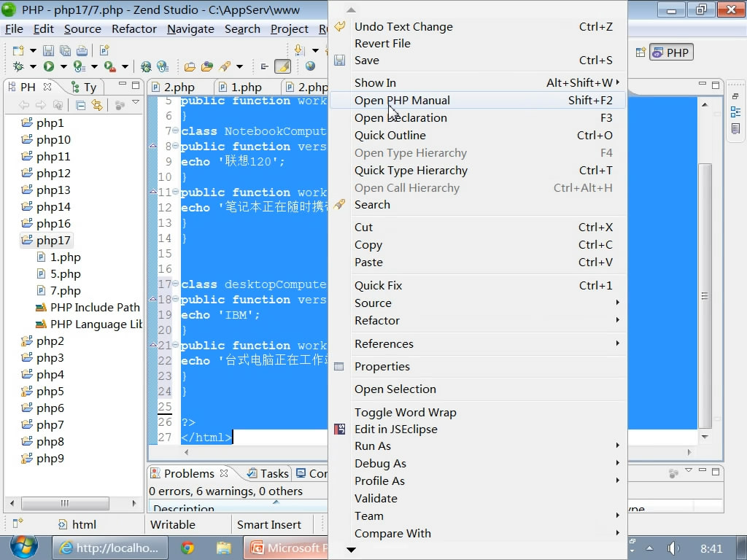This screenshot has height=560, width=747.
Task: Open the New wizard dropdown arrow
Action: (33, 50)
